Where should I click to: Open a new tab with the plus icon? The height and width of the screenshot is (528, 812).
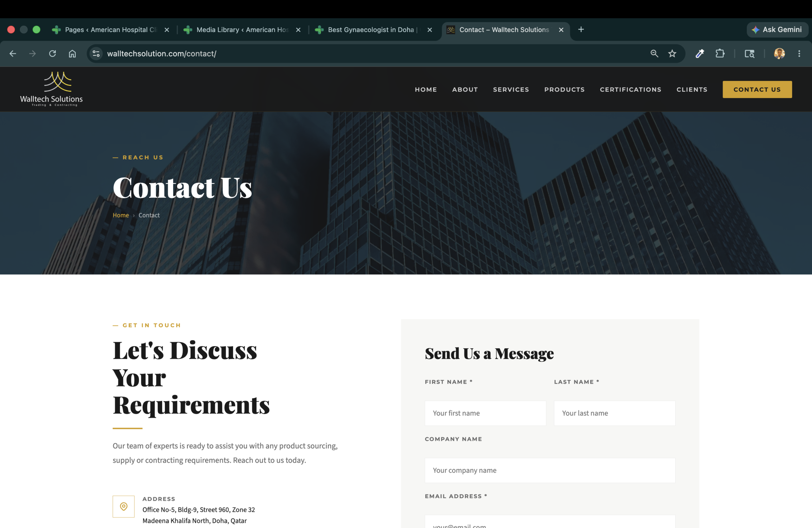581,30
